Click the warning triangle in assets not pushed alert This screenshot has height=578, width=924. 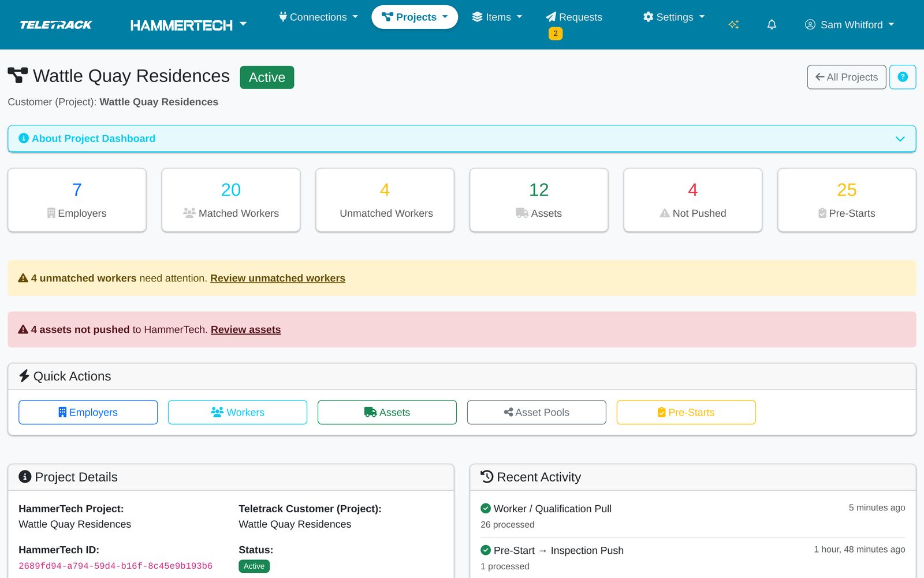(x=23, y=329)
